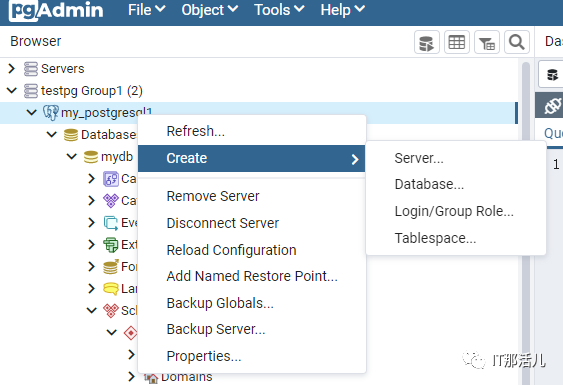This screenshot has height=385, width=563.
Task: Click the Filtered Rows toolbar icon
Action: [x=487, y=42]
